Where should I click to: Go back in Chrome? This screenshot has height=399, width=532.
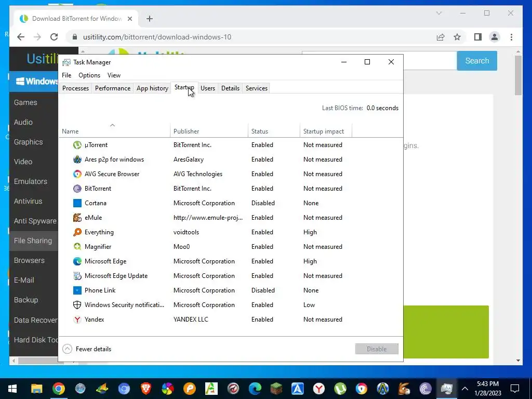tap(21, 37)
